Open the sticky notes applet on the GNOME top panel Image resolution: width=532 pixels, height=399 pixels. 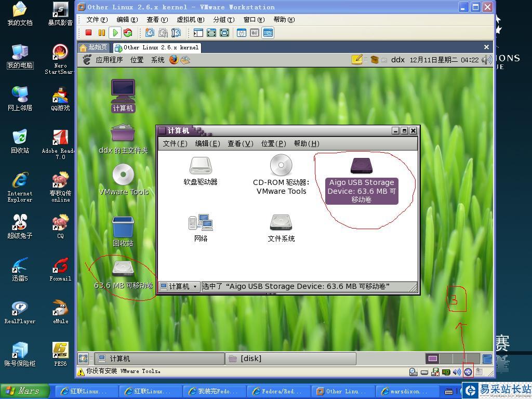(x=356, y=60)
